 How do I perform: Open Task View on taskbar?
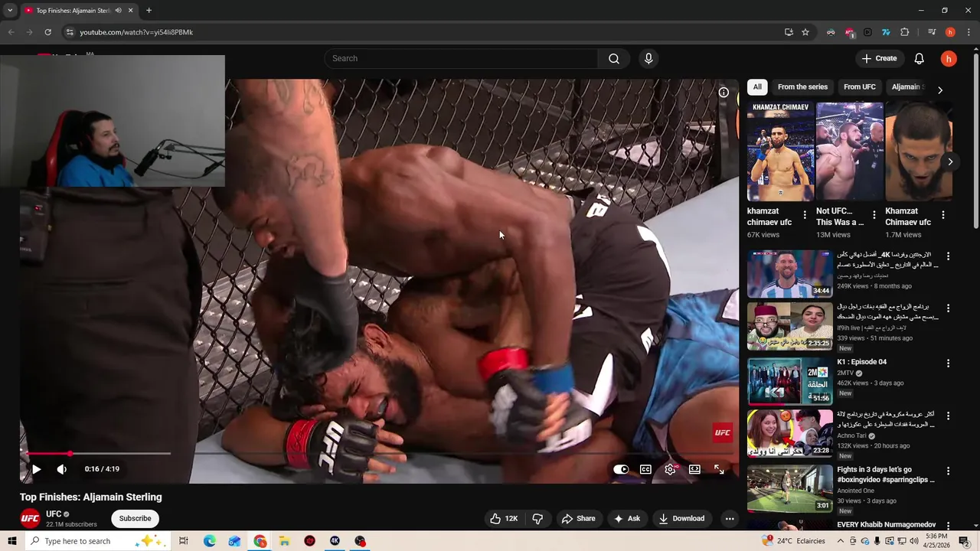click(x=184, y=541)
